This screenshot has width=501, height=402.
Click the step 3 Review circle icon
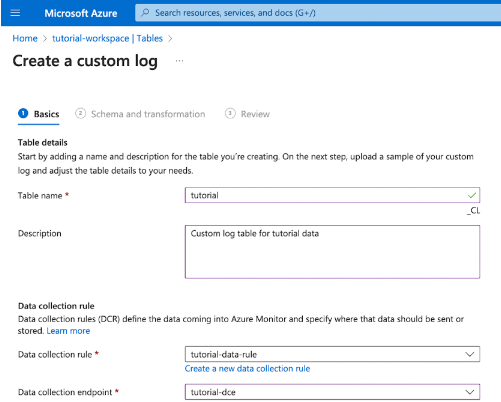click(x=230, y=114)
